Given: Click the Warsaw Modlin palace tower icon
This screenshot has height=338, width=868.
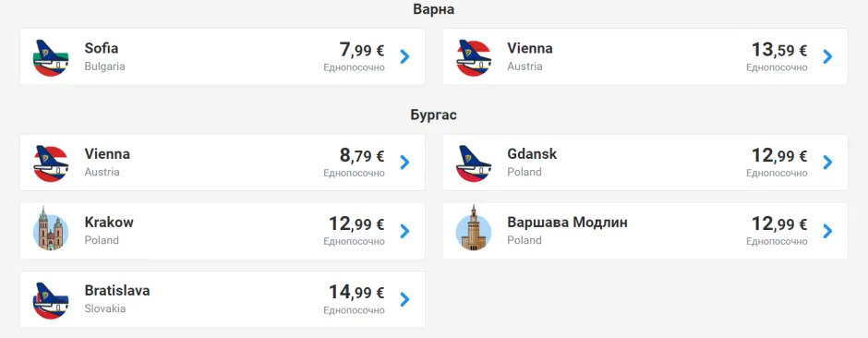Looking at the screenshot, I should click(x=474, y=228).
